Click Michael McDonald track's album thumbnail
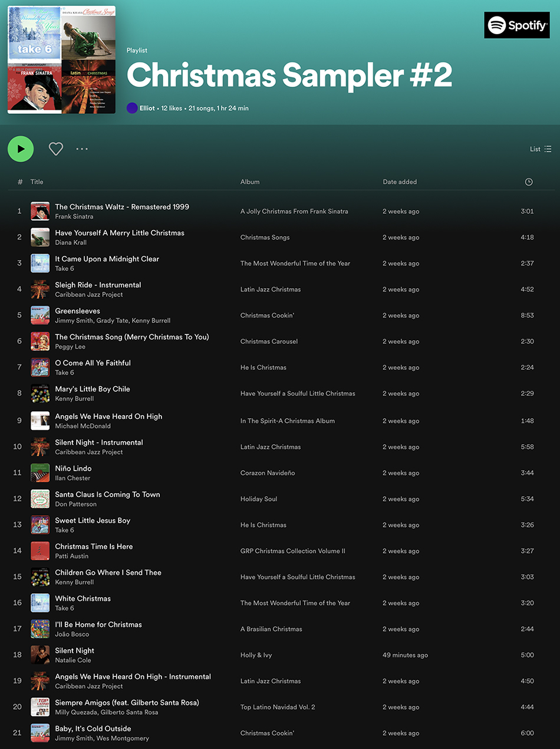The height and width of the screenshot is (749, 560). point(40,421)
